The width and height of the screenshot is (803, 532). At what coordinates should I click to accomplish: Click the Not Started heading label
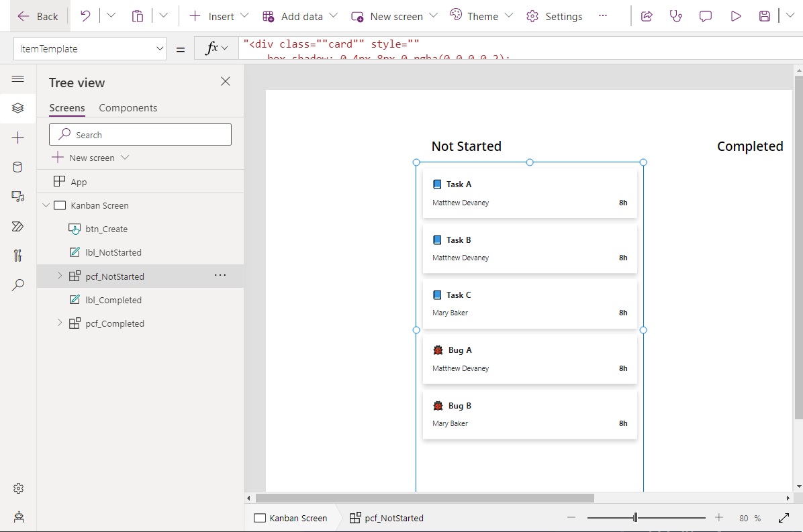coord(466,146)
